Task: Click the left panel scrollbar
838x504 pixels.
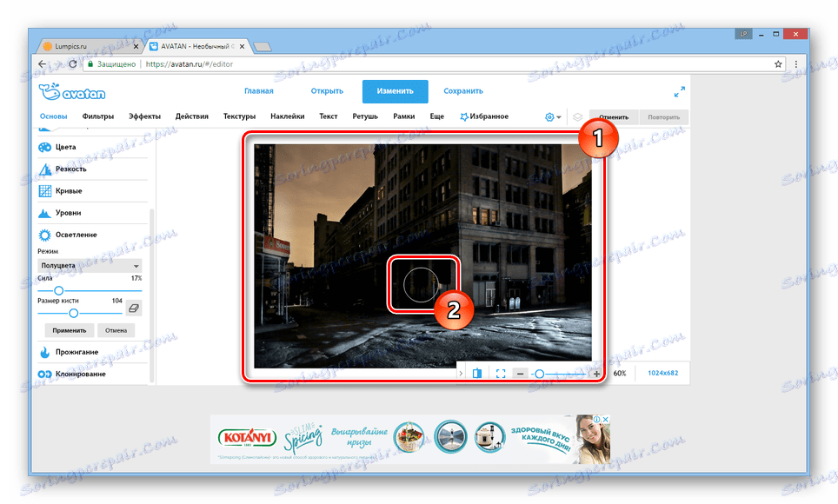Action: point(152,295)
